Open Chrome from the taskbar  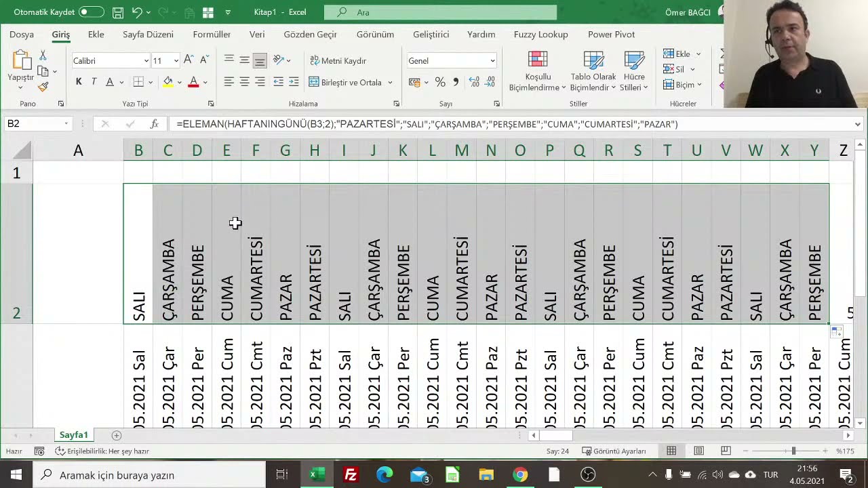point(520,475)
